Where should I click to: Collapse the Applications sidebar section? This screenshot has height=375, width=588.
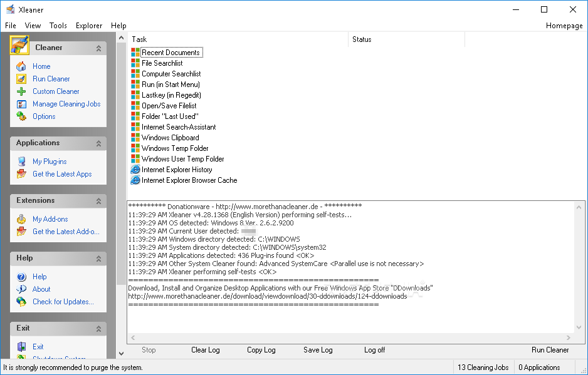(98, 143)
